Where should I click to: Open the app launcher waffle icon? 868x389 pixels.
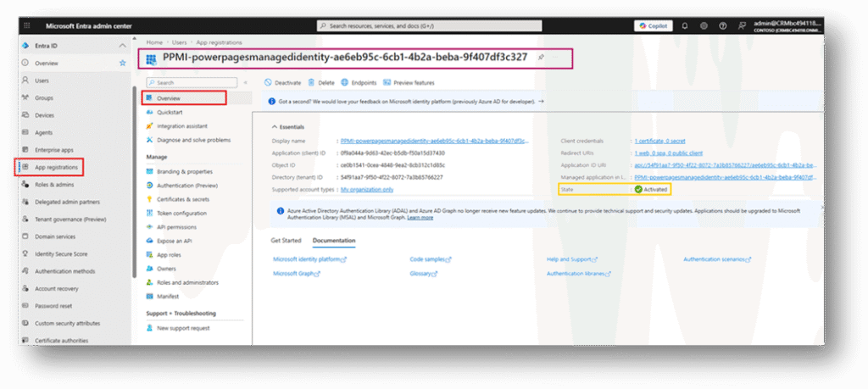tap(26, 26)
